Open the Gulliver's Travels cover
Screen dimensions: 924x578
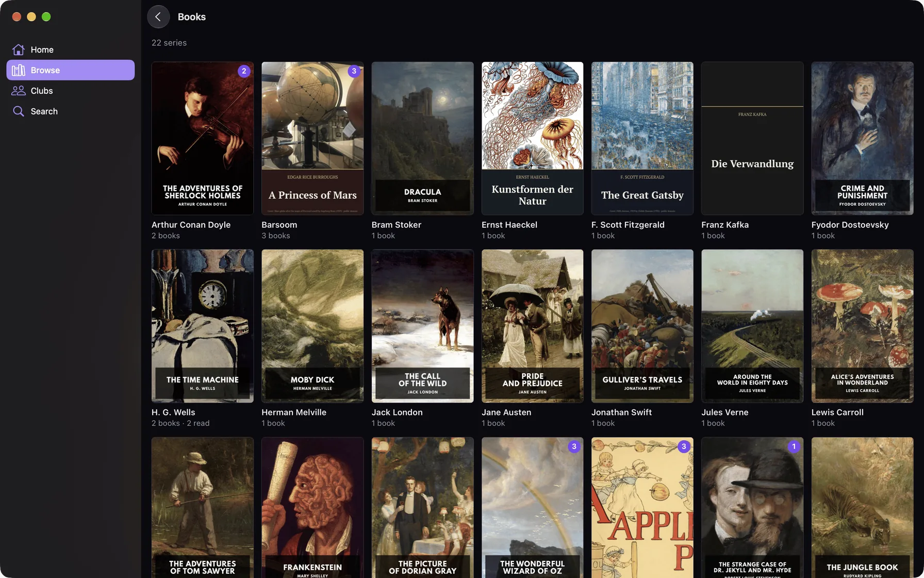point(642,326)
